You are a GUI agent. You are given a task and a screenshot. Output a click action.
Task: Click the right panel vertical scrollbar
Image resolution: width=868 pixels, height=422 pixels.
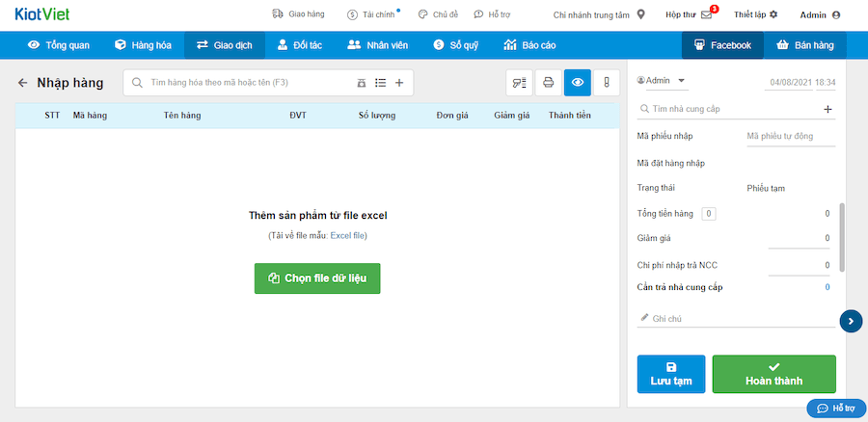(x=842, y=236)
